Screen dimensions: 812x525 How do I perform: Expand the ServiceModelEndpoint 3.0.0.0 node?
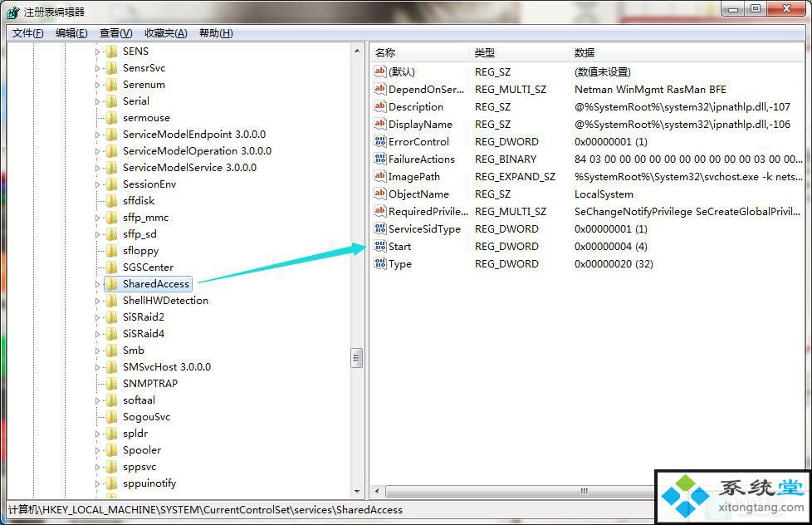[97, 135]
